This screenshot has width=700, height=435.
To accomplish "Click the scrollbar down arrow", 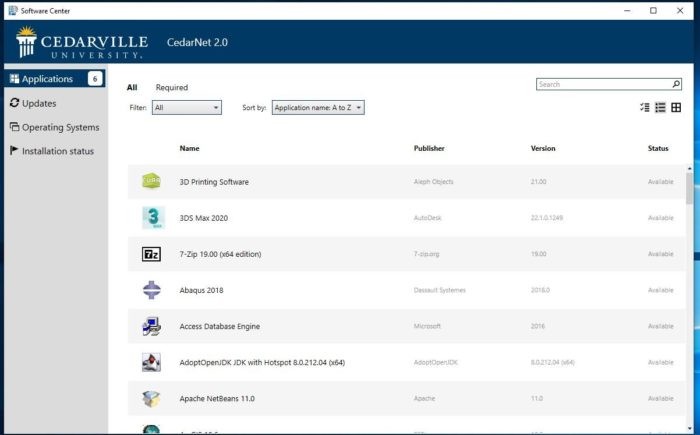I will 690,429.
